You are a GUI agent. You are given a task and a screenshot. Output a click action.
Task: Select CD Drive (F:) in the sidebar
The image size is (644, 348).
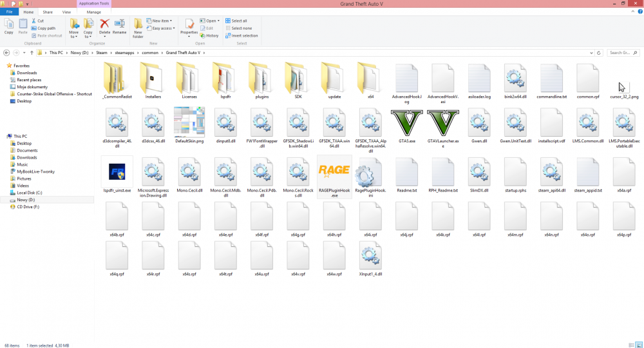(28, 207)
